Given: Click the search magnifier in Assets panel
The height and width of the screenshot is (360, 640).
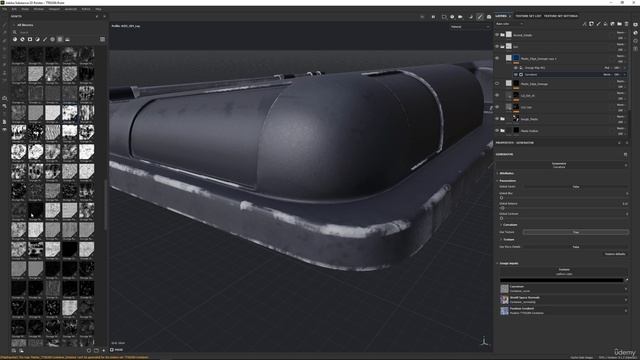Looking at the screenshot, I should (15, 32).
